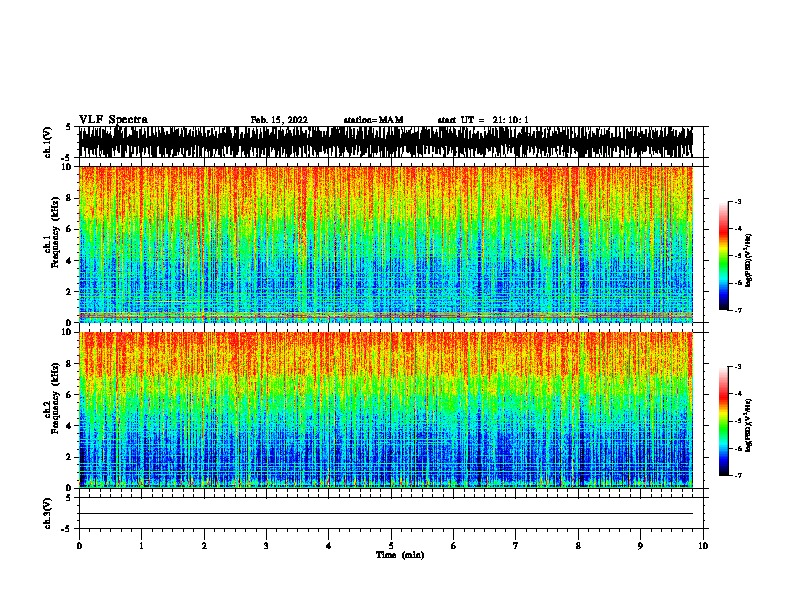The height and width of the screenshot is (612, 792).
Task: Click the "ch.1(V)" axis label
Action: (x=48, y=142)
